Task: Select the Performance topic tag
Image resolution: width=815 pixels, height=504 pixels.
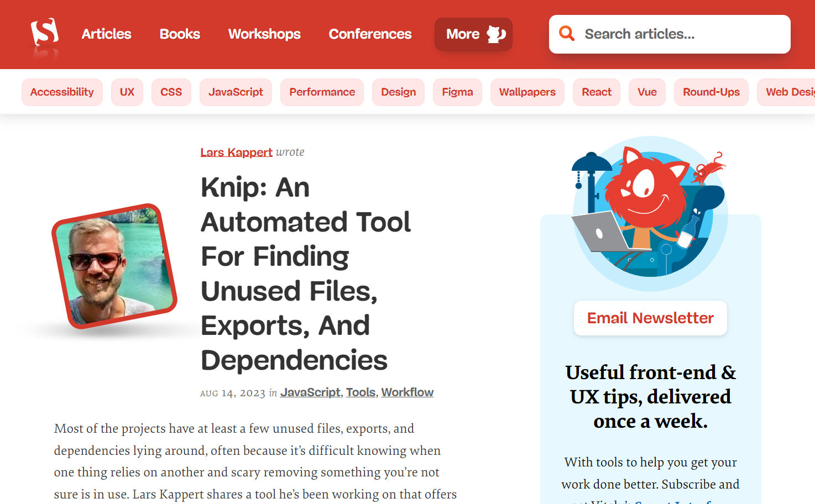Action: pyautogui.click(x=322, y=92)
